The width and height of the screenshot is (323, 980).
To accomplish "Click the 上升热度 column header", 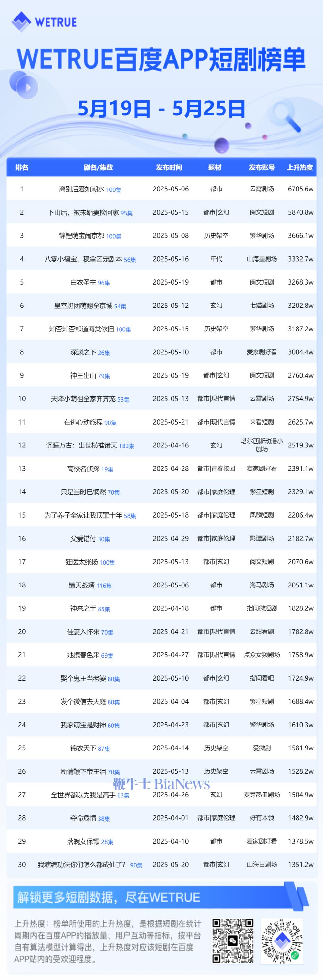I will [300, 167].
